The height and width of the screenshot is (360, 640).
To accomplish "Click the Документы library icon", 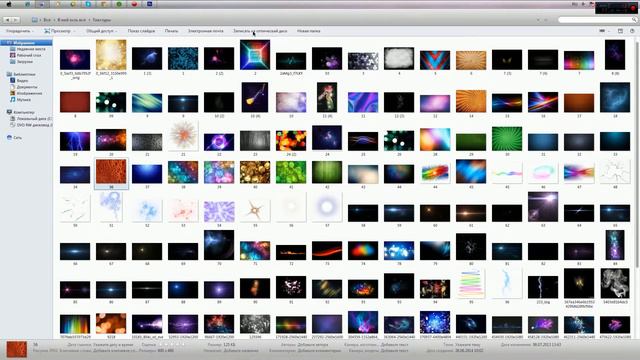I will tap(13, 87).
